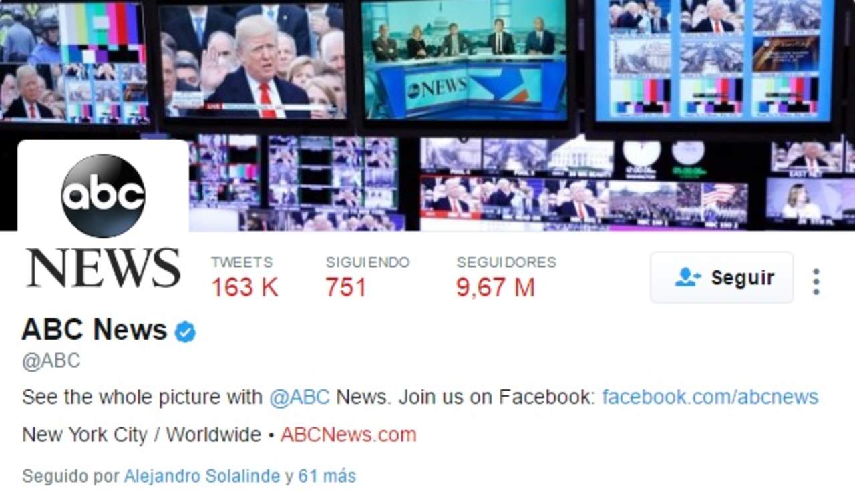
Task: Click the @ABC handle under the profile name
Action: pyautogui.click(x=51, y=361)
